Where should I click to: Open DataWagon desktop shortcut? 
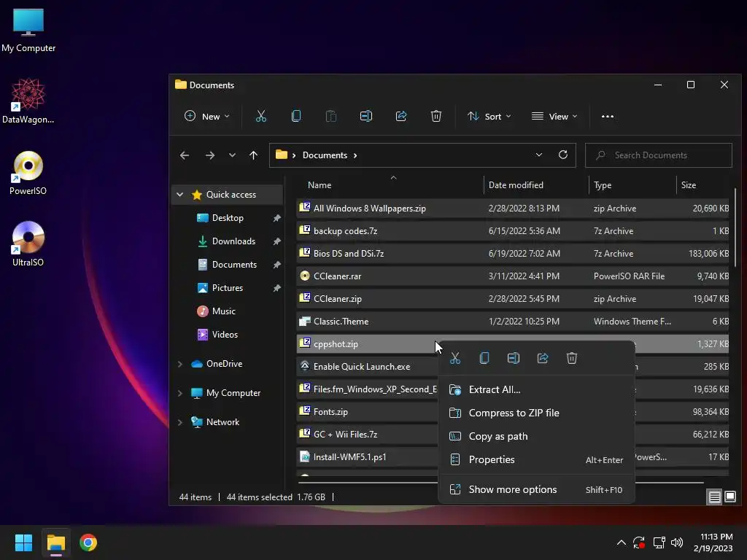28,101
